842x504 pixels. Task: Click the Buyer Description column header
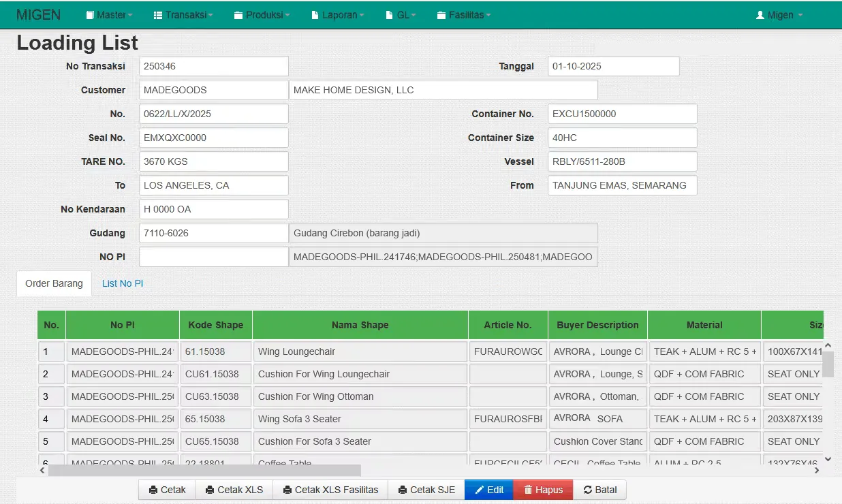[598, 325]
